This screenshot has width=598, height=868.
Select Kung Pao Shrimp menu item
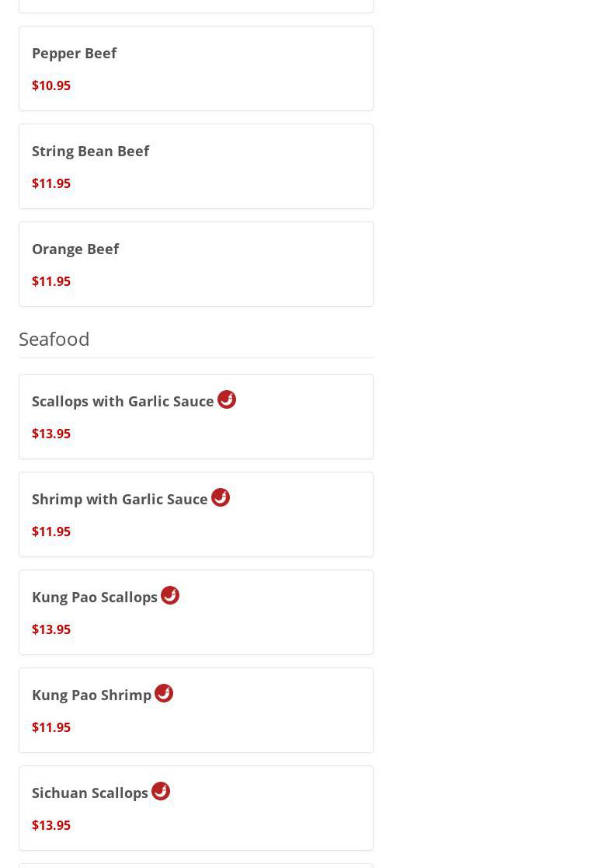click(x=92, y=695)
